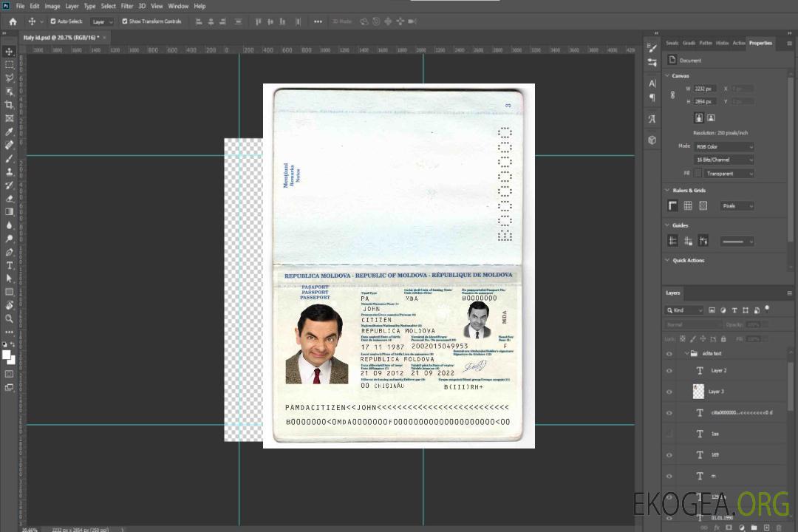Switch to the Properties panel tab
The image size is (798, 532).
click(x=760, y=44)
